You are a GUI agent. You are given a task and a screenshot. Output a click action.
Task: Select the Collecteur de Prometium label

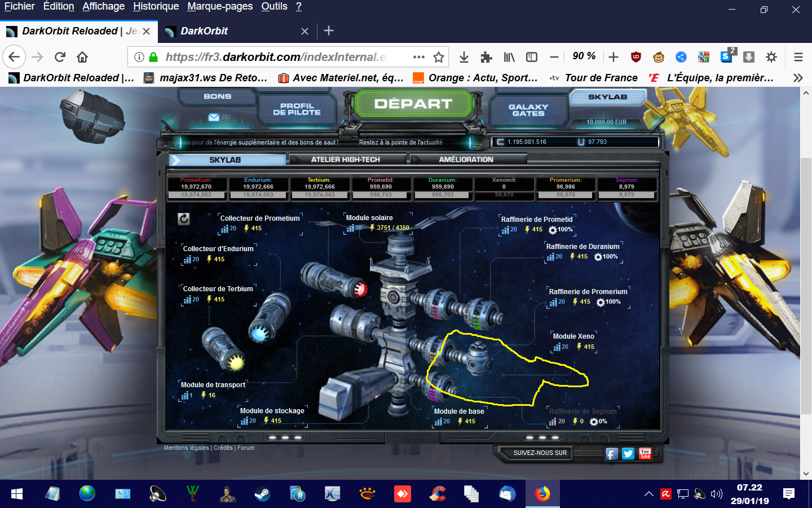click(x=260, y=218)
